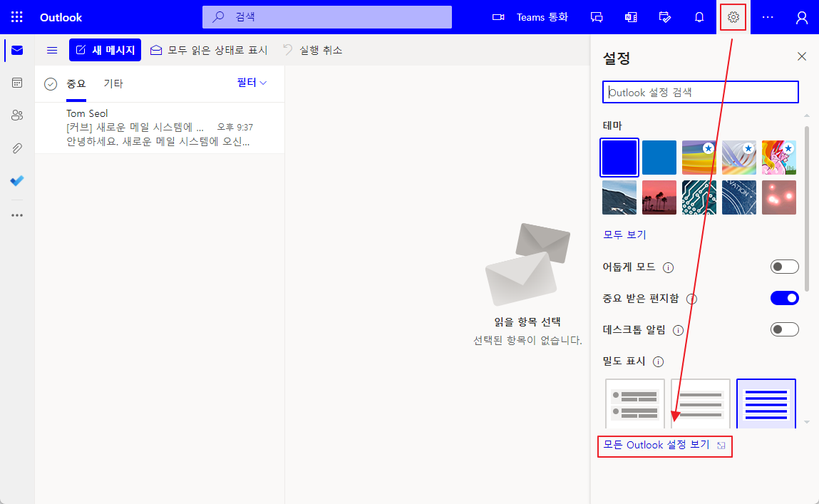
Task: Select the full density layout option
Action: click(x=634, y=403)
